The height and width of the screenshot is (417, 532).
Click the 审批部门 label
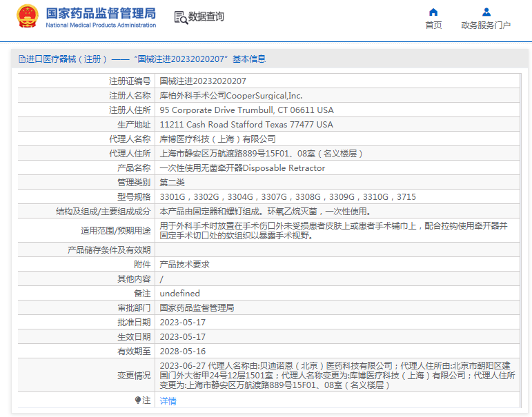pyautogui.click(x=134, y=308)
